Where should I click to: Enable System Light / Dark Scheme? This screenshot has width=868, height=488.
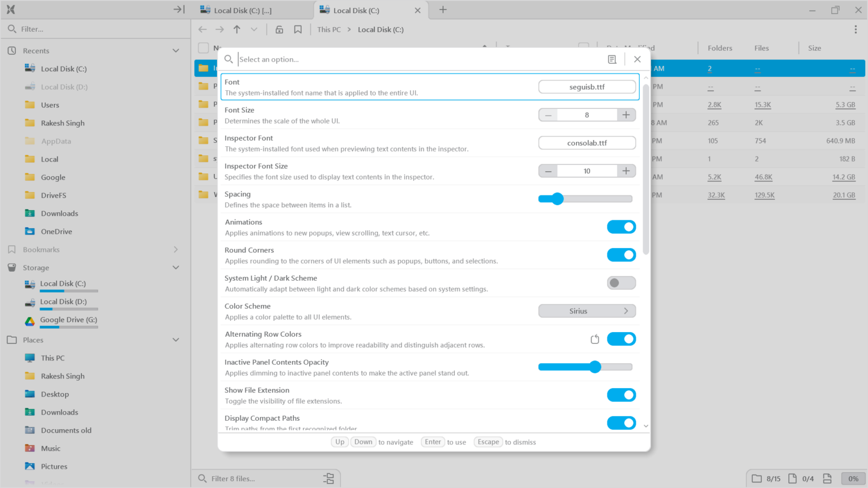click(x=621, y=282)
